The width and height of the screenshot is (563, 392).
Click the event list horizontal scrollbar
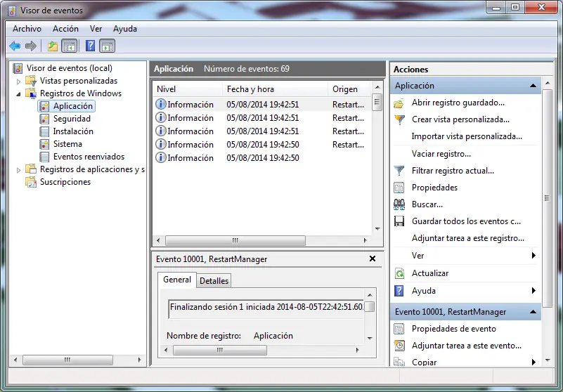pyautogui.click(x=235, y=240)
